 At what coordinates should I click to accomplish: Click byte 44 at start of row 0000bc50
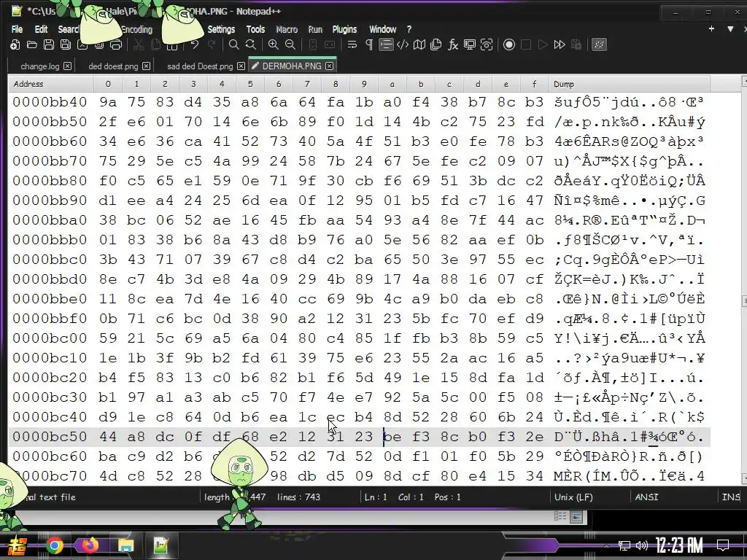tap(108, 437)
